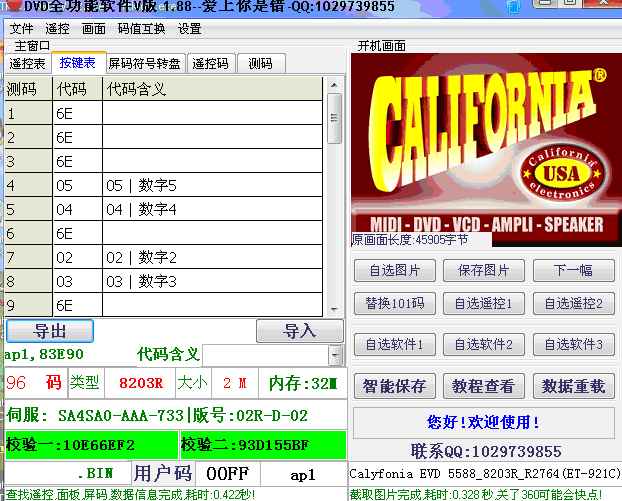Click the key table scrollbar thumb
The height and width of the screenshot is (501, 622).
click(x=334, y=118)
